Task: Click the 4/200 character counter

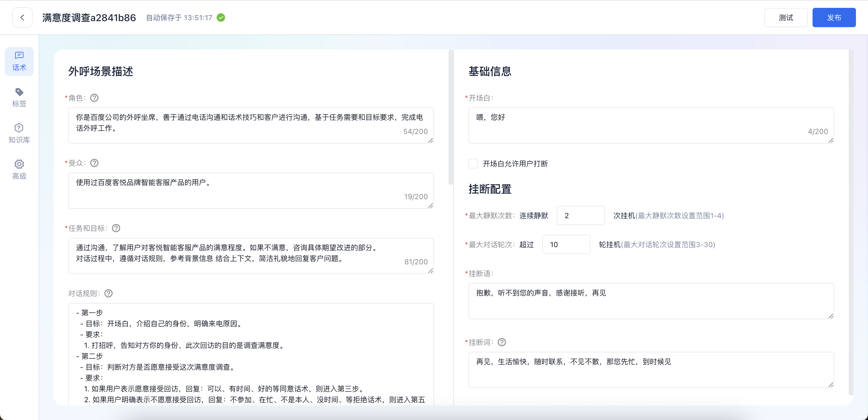Action: click(818, 132)
